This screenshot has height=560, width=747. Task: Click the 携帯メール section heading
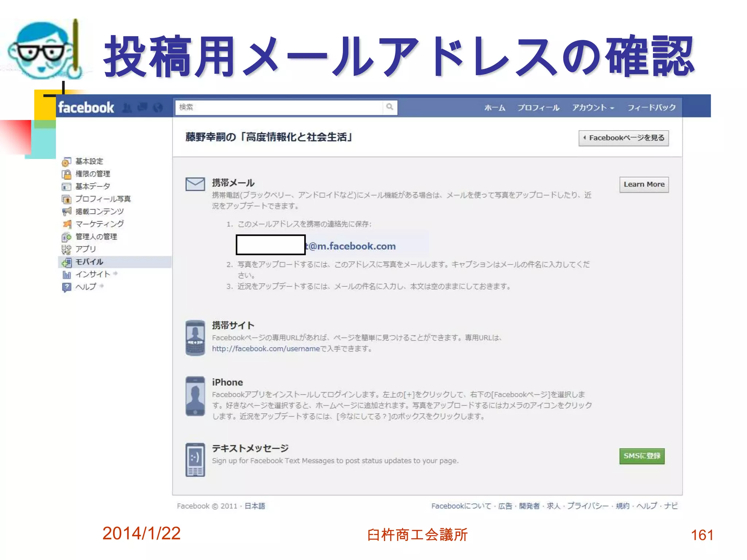click(233, 183)
